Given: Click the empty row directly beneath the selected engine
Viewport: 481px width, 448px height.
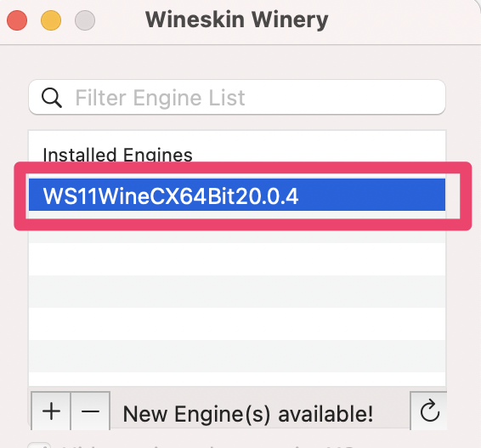Looking at the screenshot, I should (x=237, y=227).
